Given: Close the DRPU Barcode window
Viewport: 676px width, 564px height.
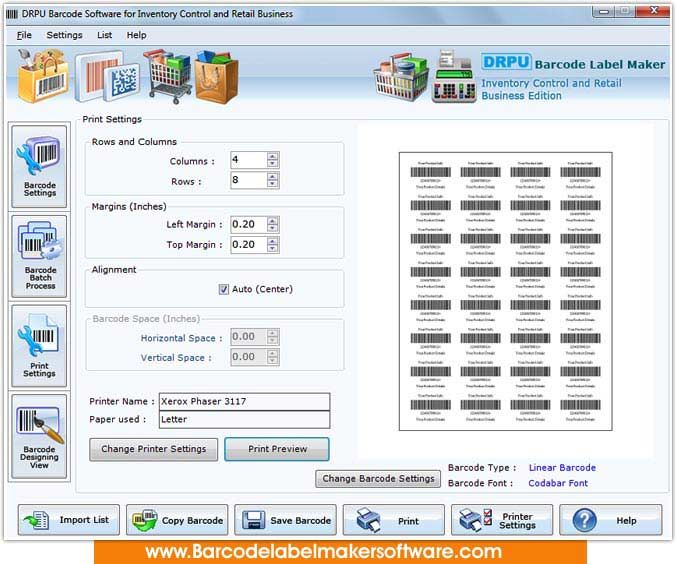Looking at the screenshot, I should tap(653, 11).
